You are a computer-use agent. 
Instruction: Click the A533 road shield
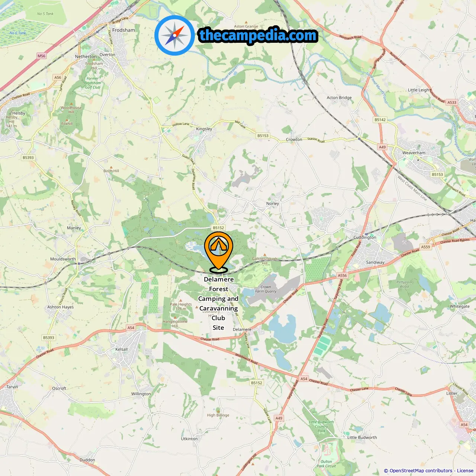coord(452,102)
